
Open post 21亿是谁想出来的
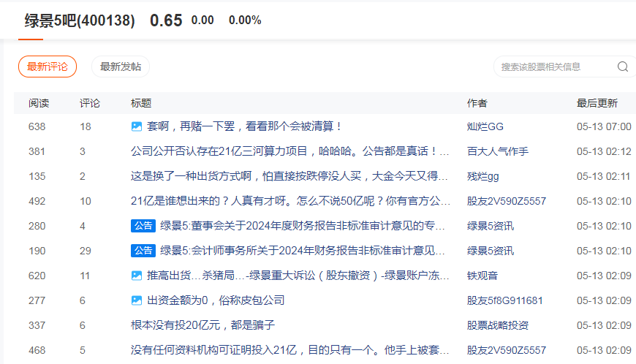(290, 201)
